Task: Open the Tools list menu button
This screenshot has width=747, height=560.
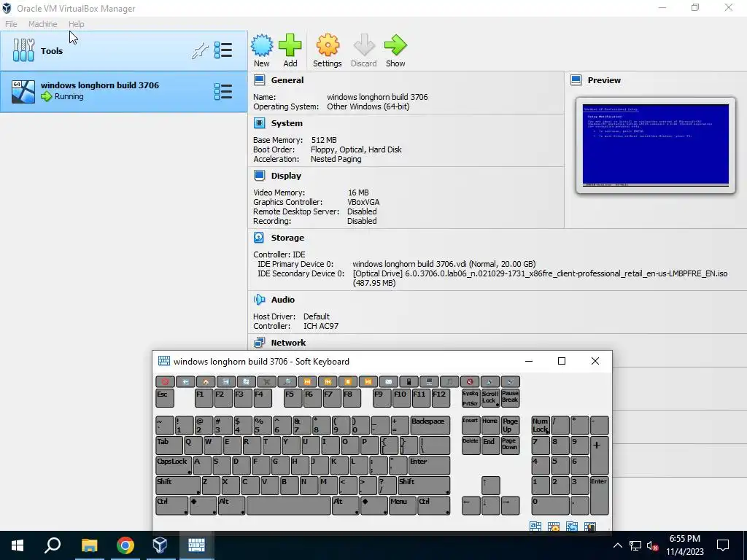Action: (223, 50)
